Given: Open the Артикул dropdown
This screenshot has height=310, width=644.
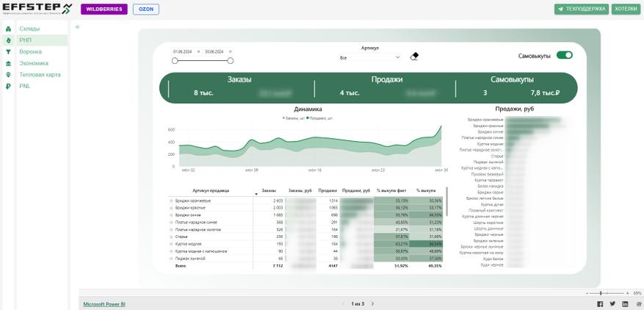Looking at the screenshot, I should 370,57.
